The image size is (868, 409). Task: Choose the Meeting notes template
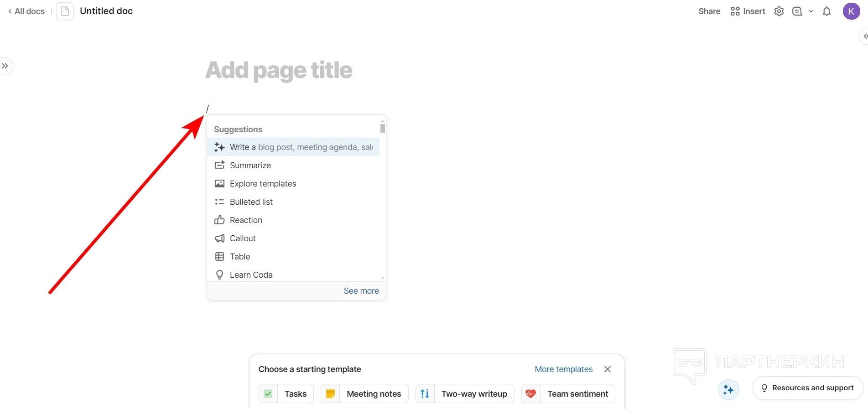click(x=364, y=393)
